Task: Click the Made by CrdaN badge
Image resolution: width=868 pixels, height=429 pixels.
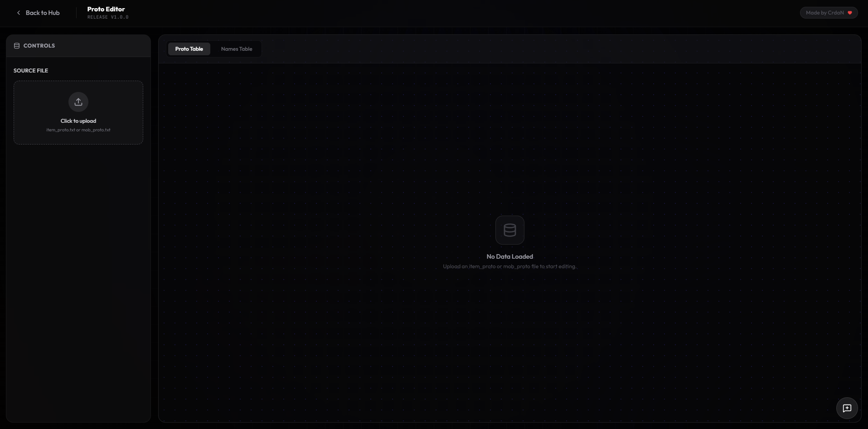Action: [x=824, y=13]
